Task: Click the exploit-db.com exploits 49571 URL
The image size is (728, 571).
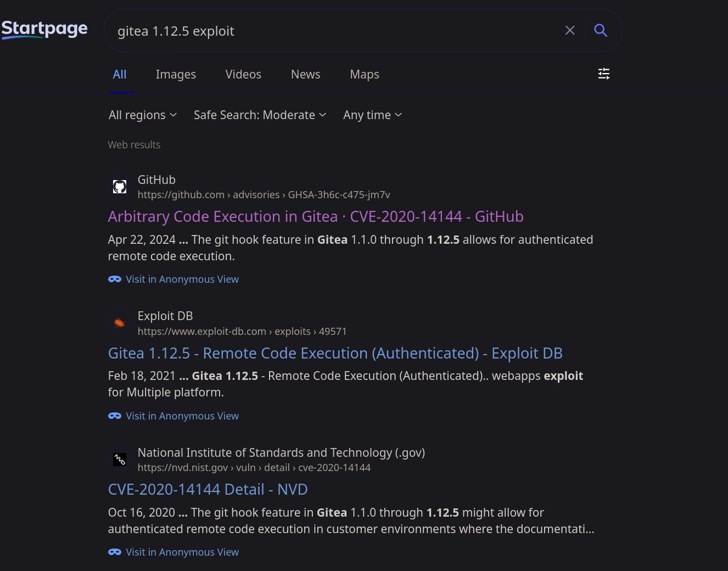Action: [242, 331]
